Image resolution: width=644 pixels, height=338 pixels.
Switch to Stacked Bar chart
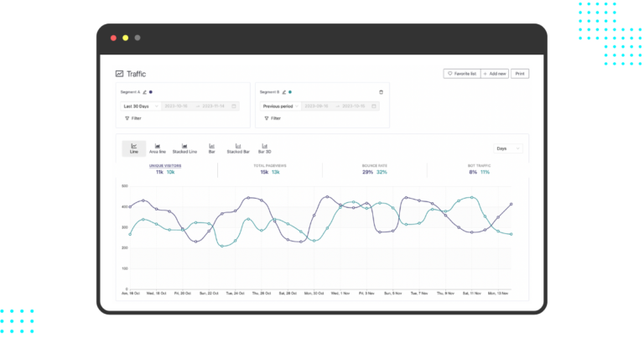(238, 148)
